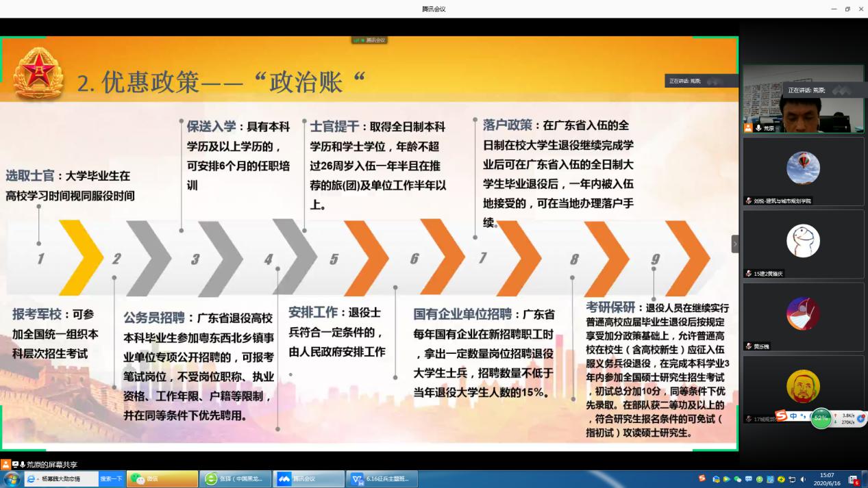
Task: Click the taskbar clock showing 15:07
Action: pyautogui.click(x=828, y=479)
